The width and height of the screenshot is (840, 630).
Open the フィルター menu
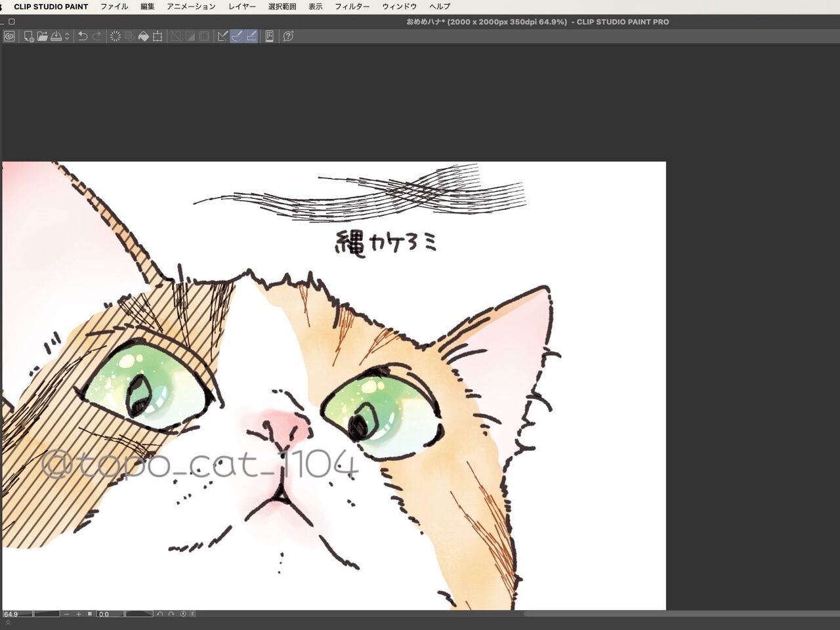[352, 7]
